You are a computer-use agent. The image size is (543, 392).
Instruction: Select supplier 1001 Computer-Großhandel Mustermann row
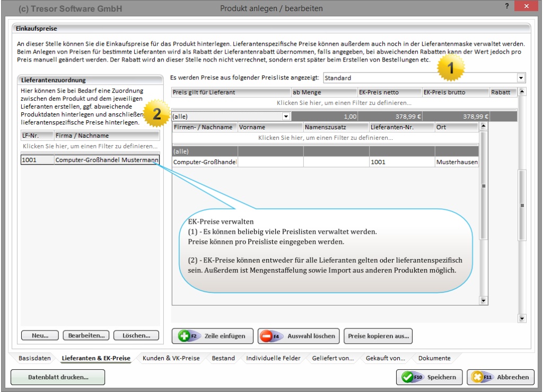90,159
